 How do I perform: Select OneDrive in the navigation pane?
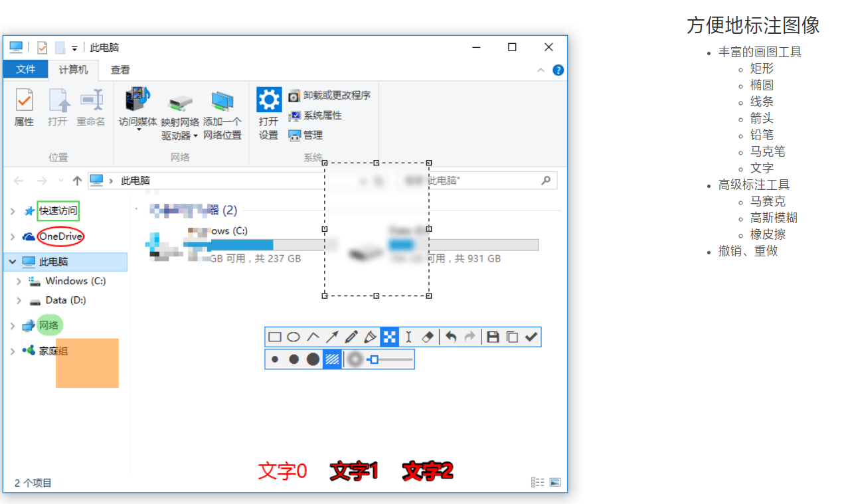coord(60,236)
